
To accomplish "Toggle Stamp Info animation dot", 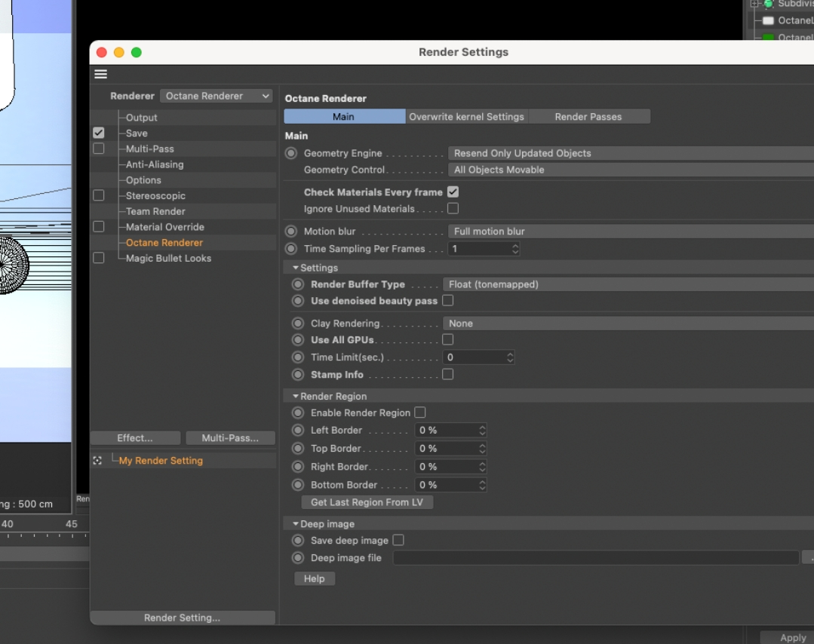I will tap(298, 375).
